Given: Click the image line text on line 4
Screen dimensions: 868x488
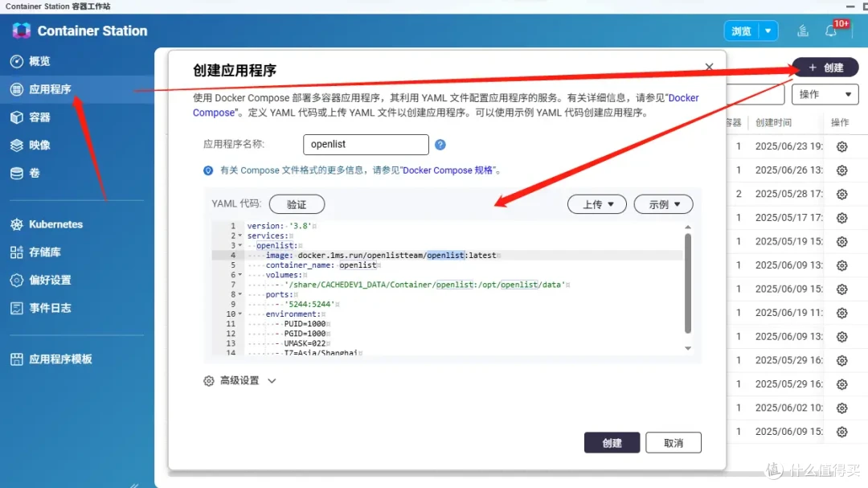Looking at the screenshot, I should tap(381, 256).
